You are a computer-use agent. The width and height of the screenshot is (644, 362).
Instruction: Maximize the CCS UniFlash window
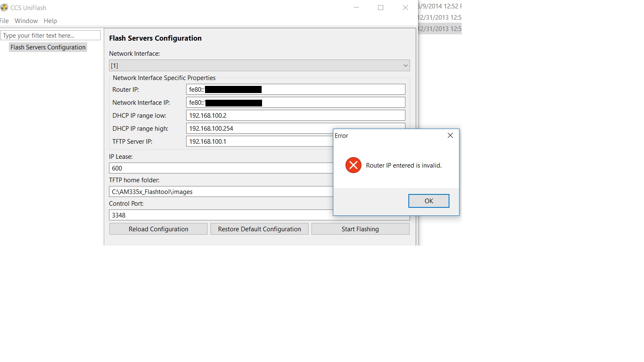[x=381, y=8]
